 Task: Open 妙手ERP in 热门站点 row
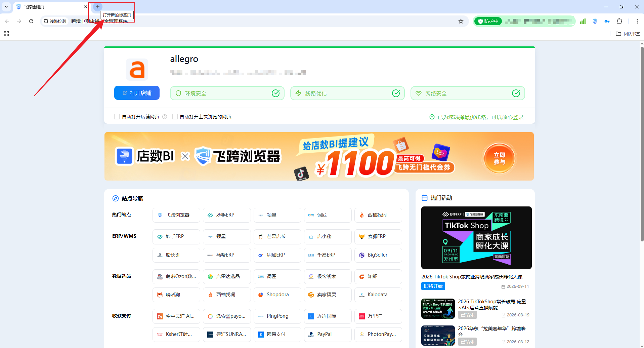click(x=227, y=215)
